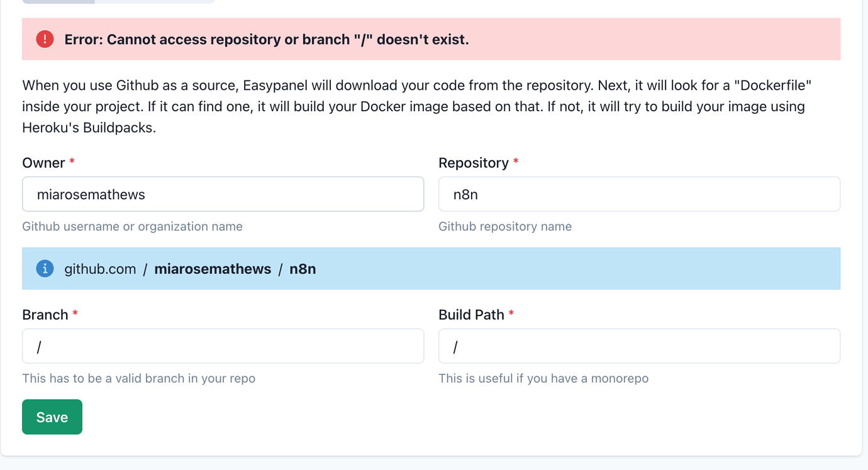
Task: Click the red asterisk next to Owner
Action: 71,162
